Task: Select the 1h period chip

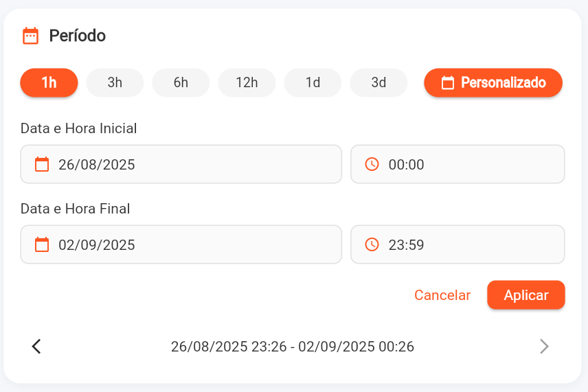Action: tap(49, 83)
